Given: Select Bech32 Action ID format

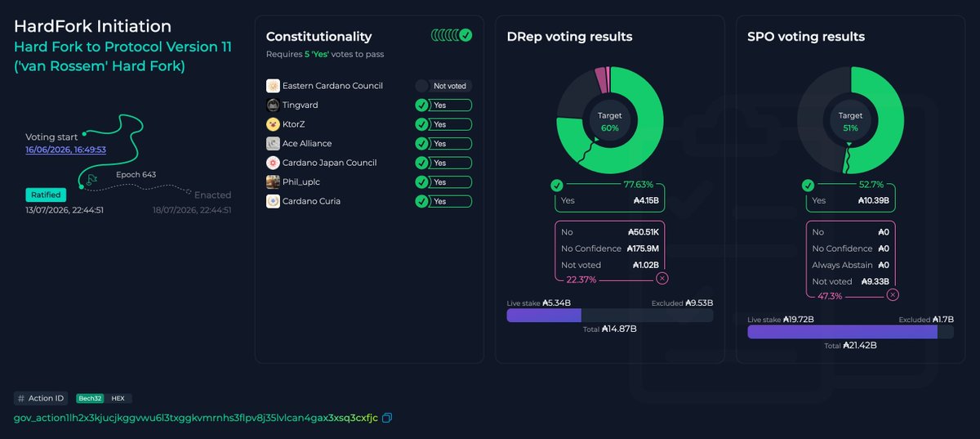Looking at the screenshot, I should pyautogui.click(x=89, y=398).
